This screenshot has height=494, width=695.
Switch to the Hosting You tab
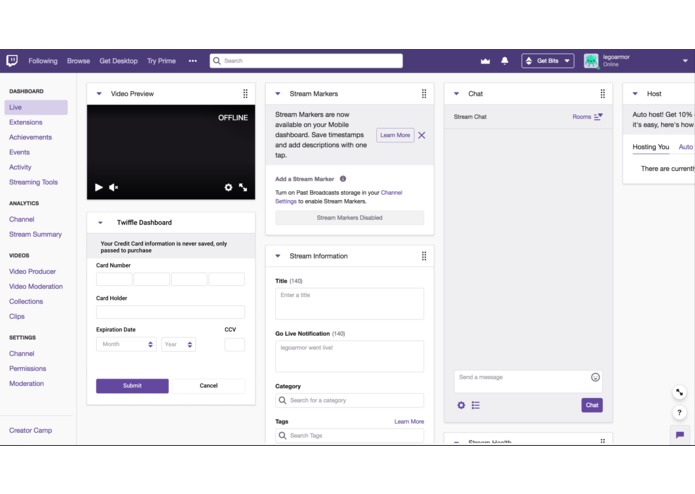point(651,147)
